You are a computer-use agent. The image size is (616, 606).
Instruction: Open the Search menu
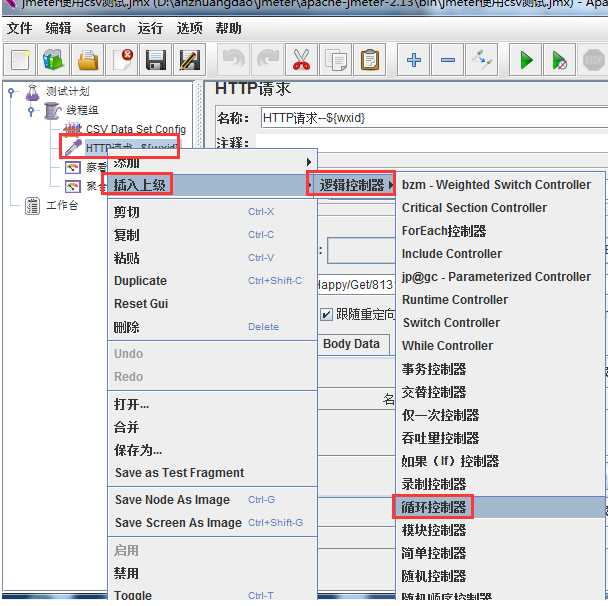[106, 28]
